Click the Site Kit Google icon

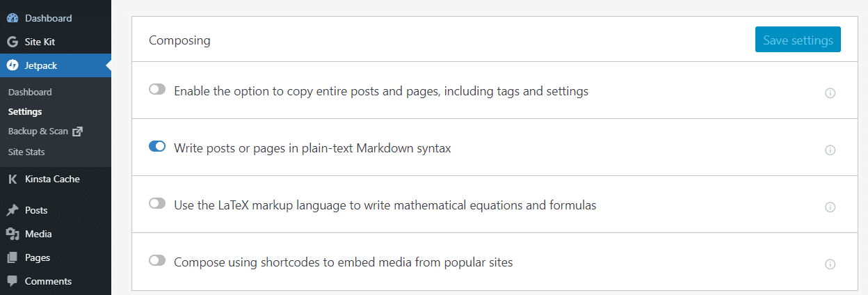tap(13, 42)
